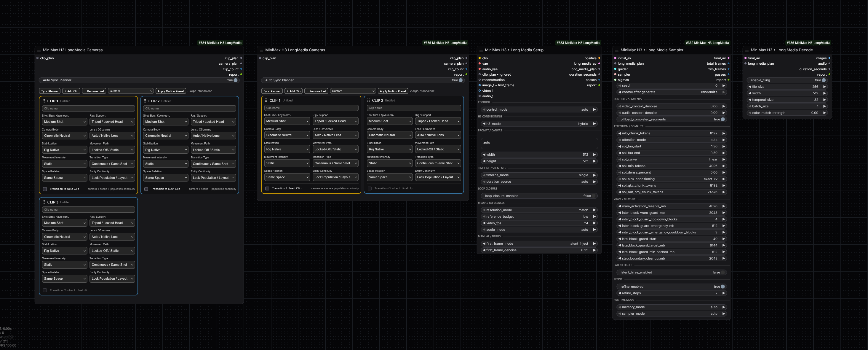The image size is (868, 350).
Task: Toggle refine_enabled in Sampler
Action: click(x=672, y=287)
